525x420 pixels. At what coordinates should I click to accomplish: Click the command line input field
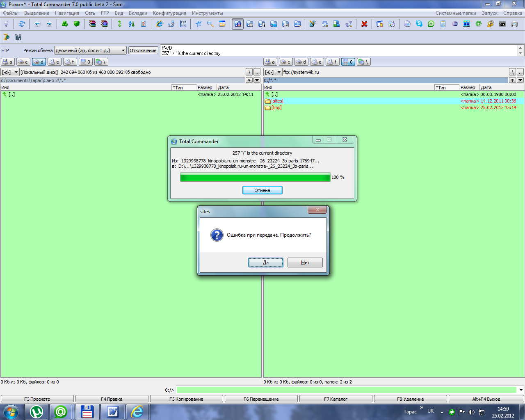347,390
